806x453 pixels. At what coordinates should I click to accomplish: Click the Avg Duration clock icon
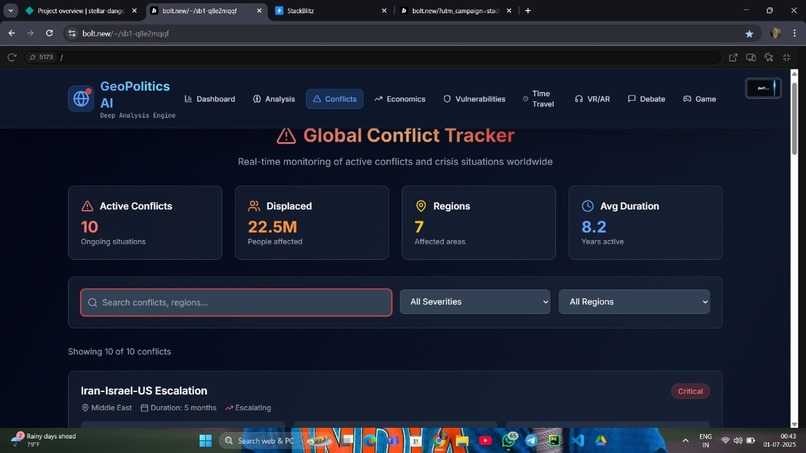click(x=588, y=206)
